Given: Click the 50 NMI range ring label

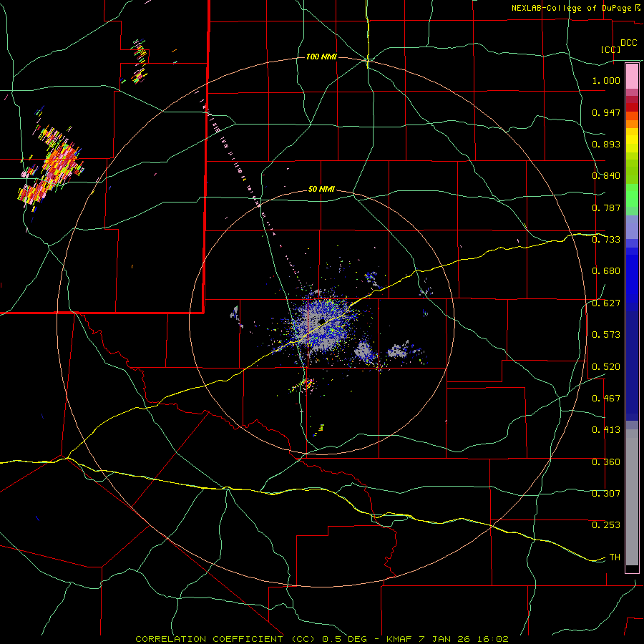Looking at the screenshot, I should tap(321, 190).
